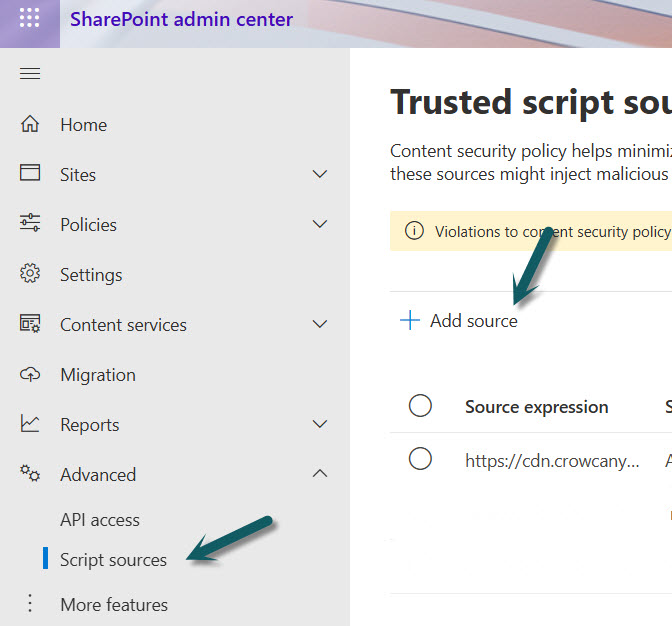Screen dimensions: 672x626
Task: Click the Policies sliders icon
Action: pyautogui.click(x=30, y=224)
